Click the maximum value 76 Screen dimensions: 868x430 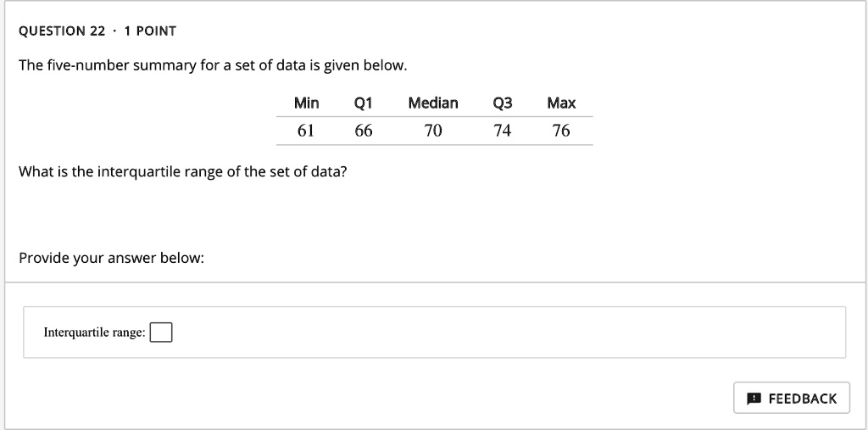[x=561, y=131]
